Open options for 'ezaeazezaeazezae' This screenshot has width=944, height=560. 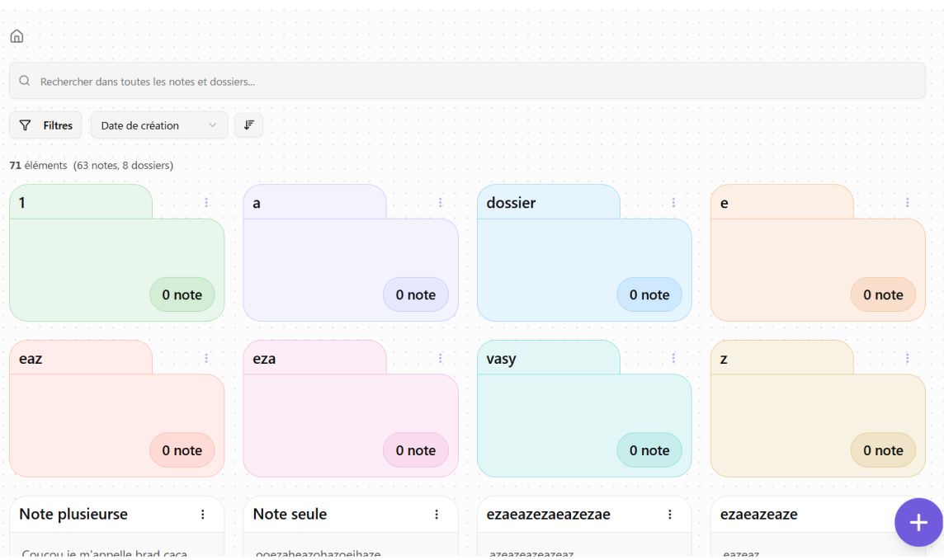(x=670, y=514)
